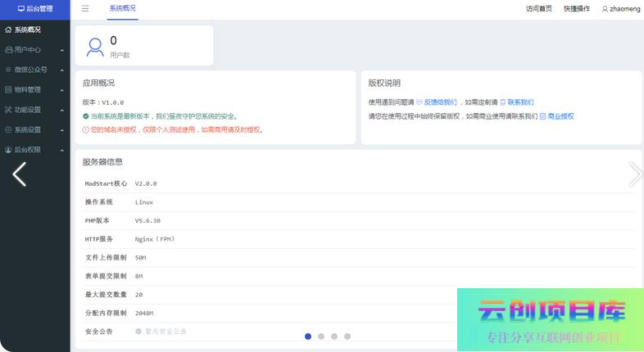Click the 版权说明 panel heading

tap(384, 83)
